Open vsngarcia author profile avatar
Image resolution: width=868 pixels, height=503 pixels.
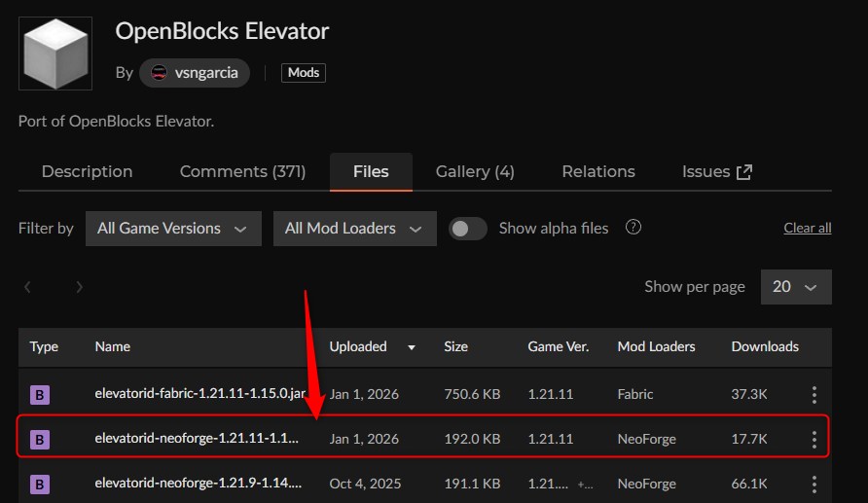159,73
